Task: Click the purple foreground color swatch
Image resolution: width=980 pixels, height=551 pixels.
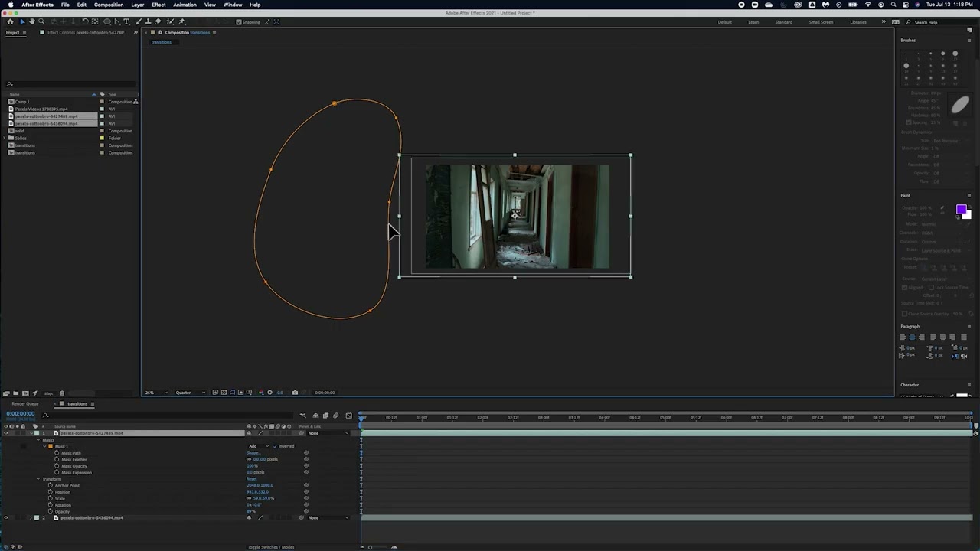Action: (x=961, y=210)
